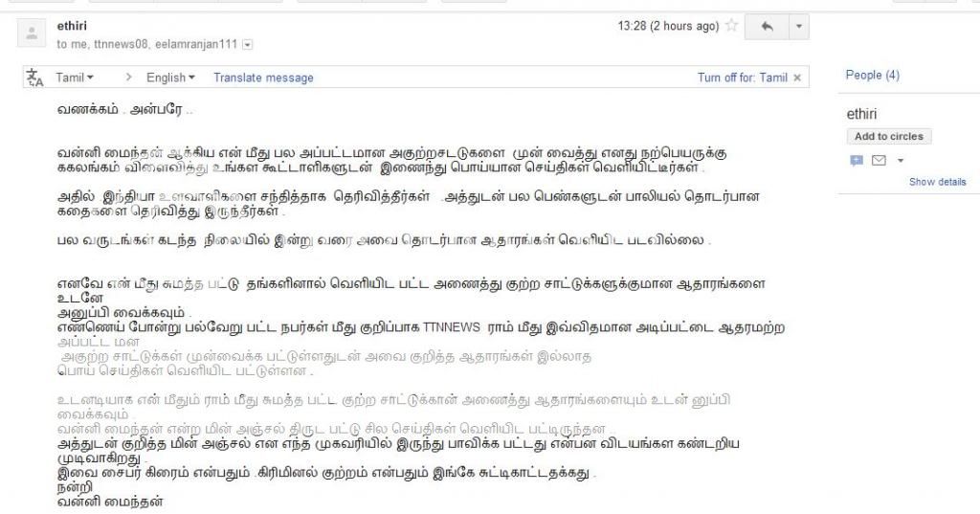Open the People (4) panel
The image size is (980, 514).
(x=872, y=75)
